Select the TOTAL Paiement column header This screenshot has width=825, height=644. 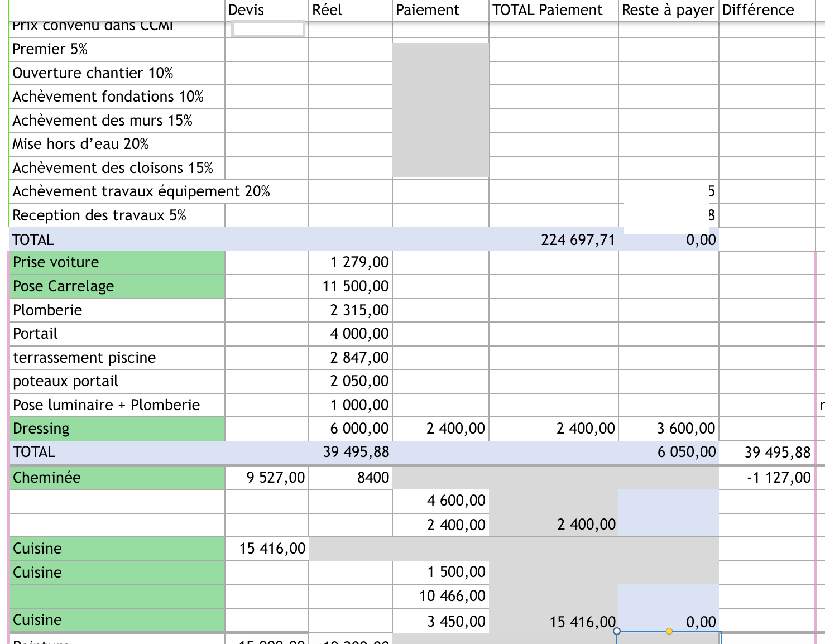(546, 9)
